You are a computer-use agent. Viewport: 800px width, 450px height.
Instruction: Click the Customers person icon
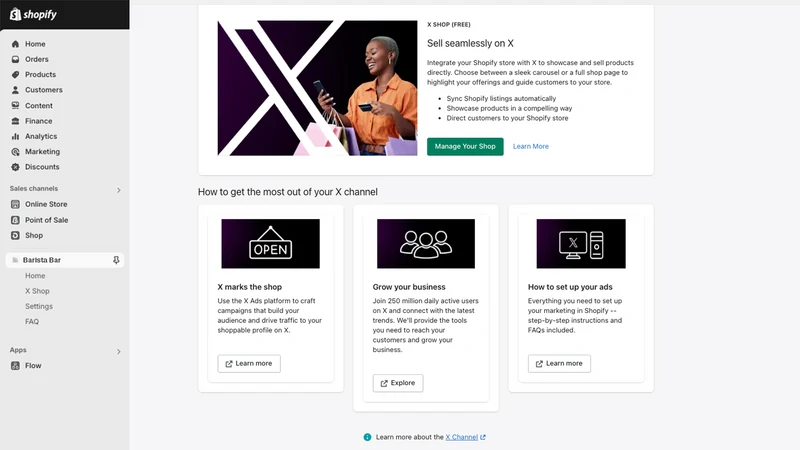(15, 90)
